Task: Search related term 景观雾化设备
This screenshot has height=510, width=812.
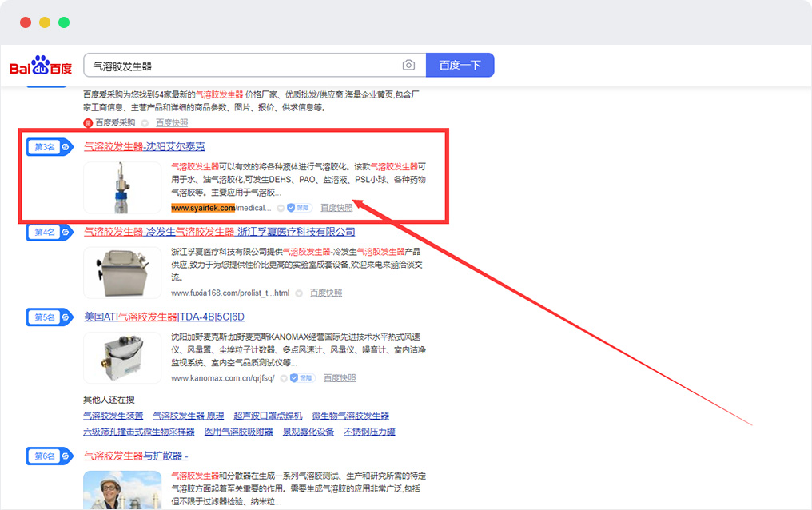Action: pos(308,432)
